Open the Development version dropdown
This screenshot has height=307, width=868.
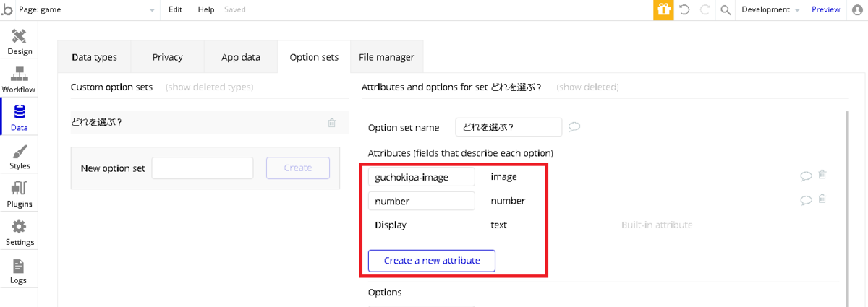tap(770, 9)
